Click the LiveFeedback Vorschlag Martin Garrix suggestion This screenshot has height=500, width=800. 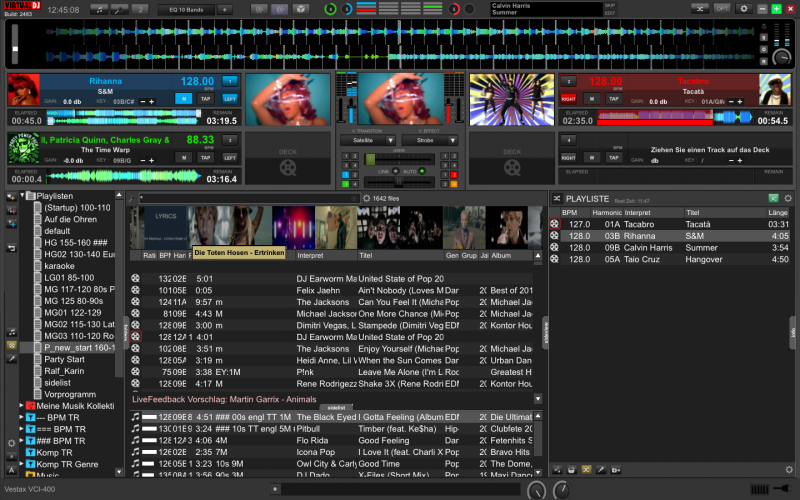coord(224,399)
